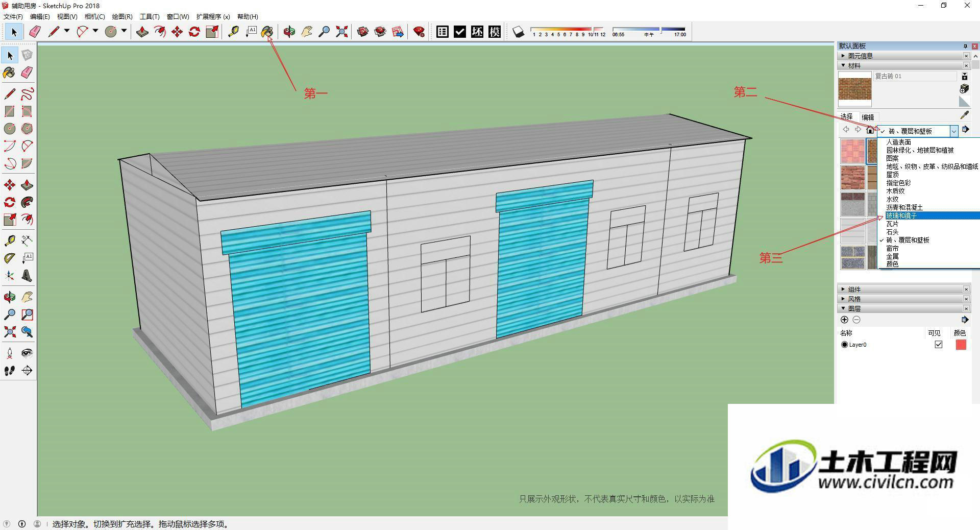
Task: Click the materials home icon
Action: coord(870,130)
